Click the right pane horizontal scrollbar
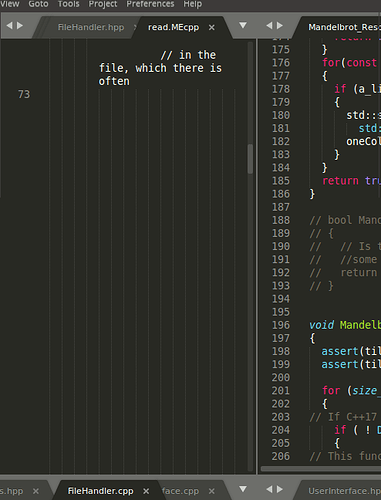This screenshot has width=381, height=500. (x=321, y=469)
